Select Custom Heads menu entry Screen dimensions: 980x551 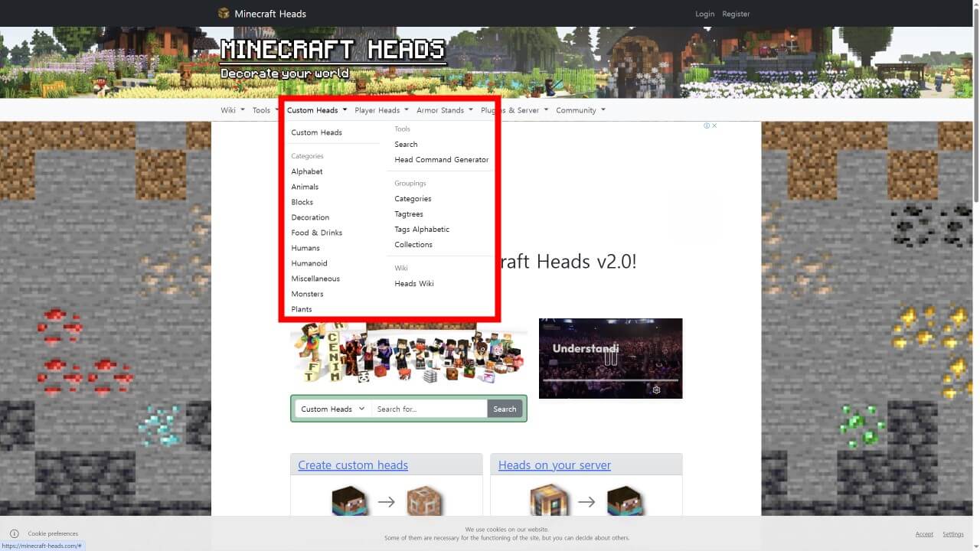316,132
